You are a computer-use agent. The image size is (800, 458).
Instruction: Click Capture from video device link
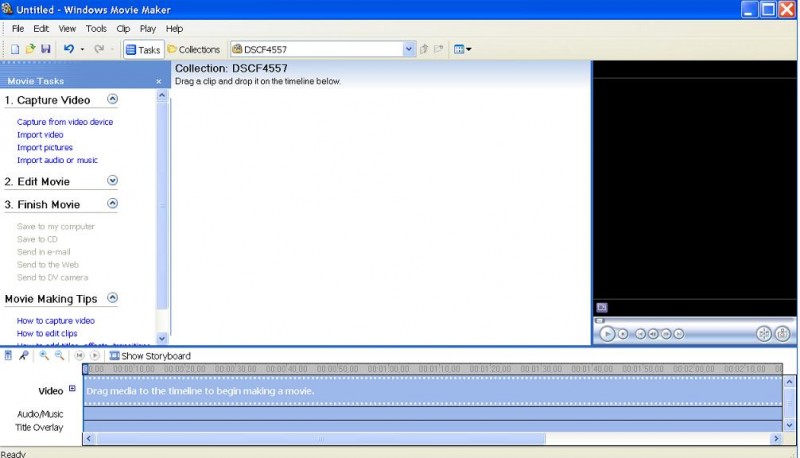(65, 122)
